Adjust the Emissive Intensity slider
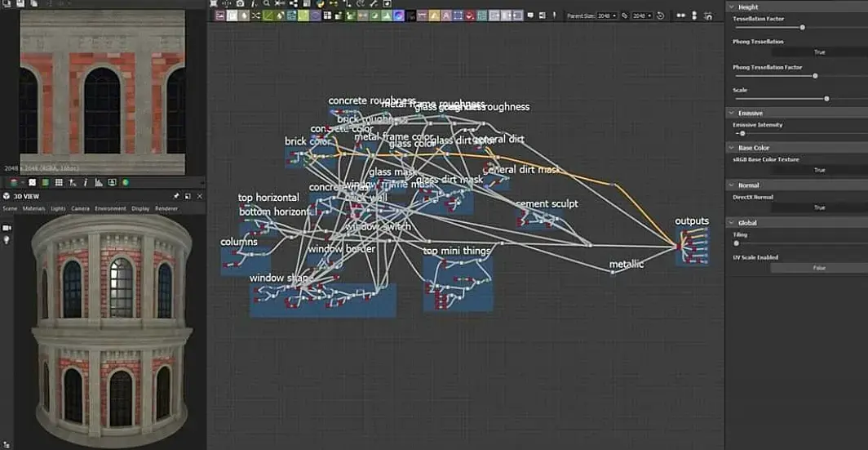The height and width of the screenshot is (450, 868). 742,134
